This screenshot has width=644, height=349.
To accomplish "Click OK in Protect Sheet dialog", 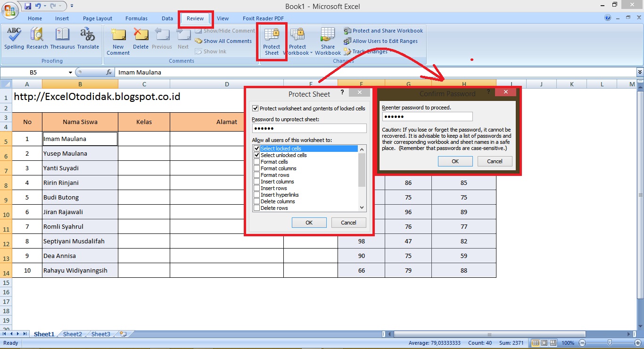I will point(309,223).
